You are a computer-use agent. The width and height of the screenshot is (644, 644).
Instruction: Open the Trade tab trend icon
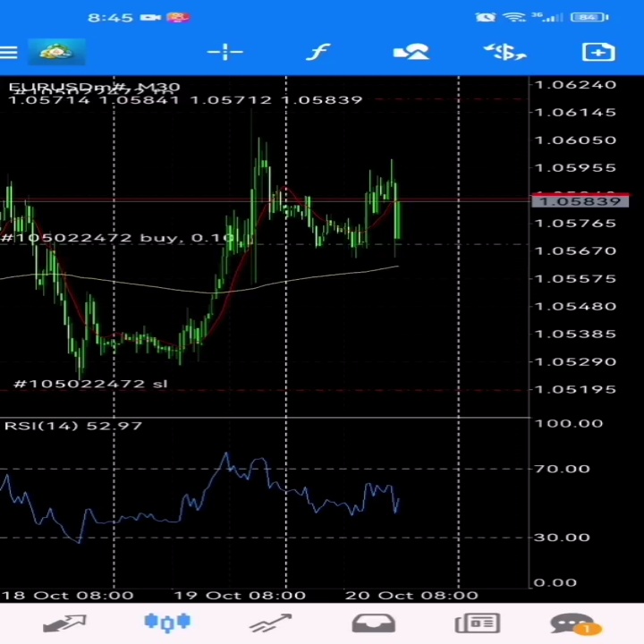click(x=271, y=623)
